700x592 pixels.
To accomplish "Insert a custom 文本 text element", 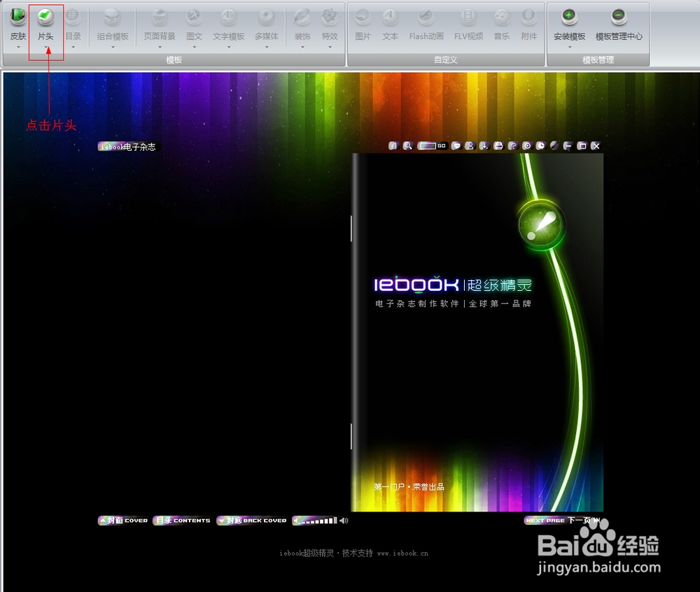I will [390, 17].
